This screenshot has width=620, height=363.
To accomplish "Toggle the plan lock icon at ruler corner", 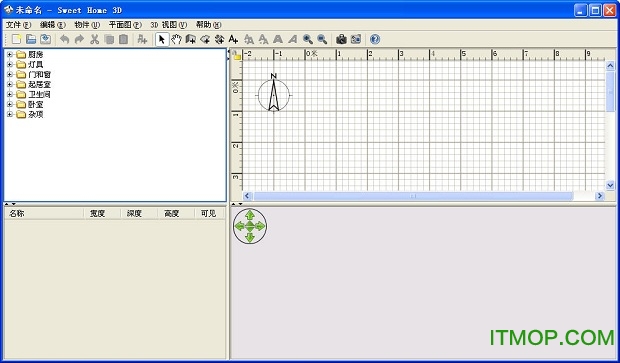I will point(236,55).
